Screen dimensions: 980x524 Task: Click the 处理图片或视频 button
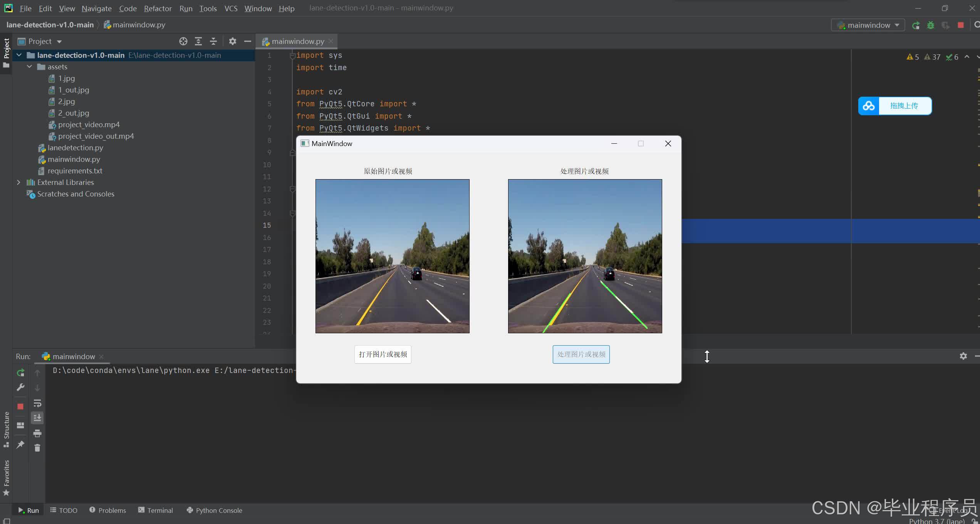[x=581, y=354]
